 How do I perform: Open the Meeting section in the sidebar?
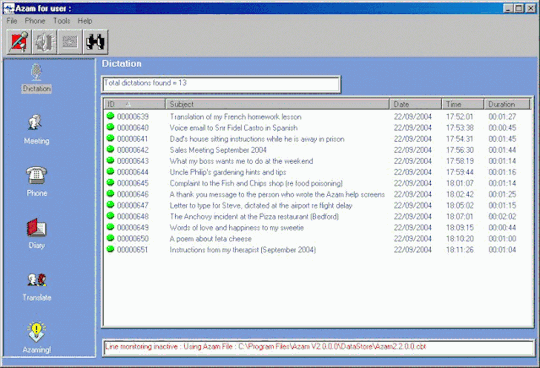tap(37, 129)
